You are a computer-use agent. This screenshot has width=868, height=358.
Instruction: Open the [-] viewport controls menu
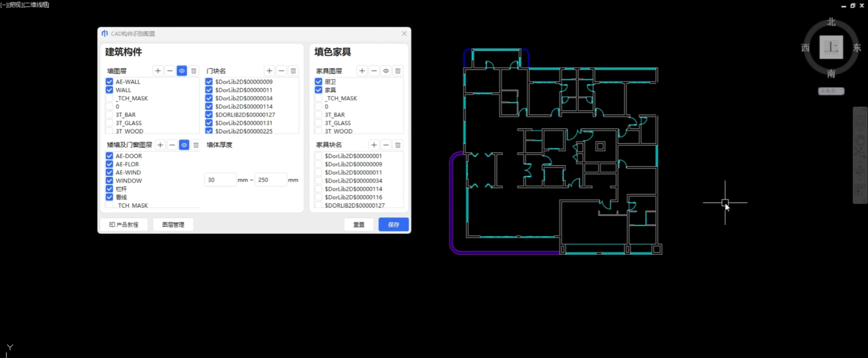click(4, 5)
